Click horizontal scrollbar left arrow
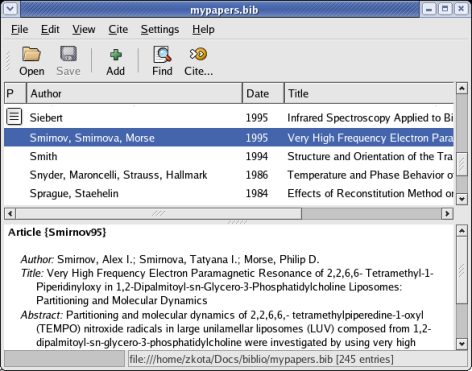 point(10,213)
